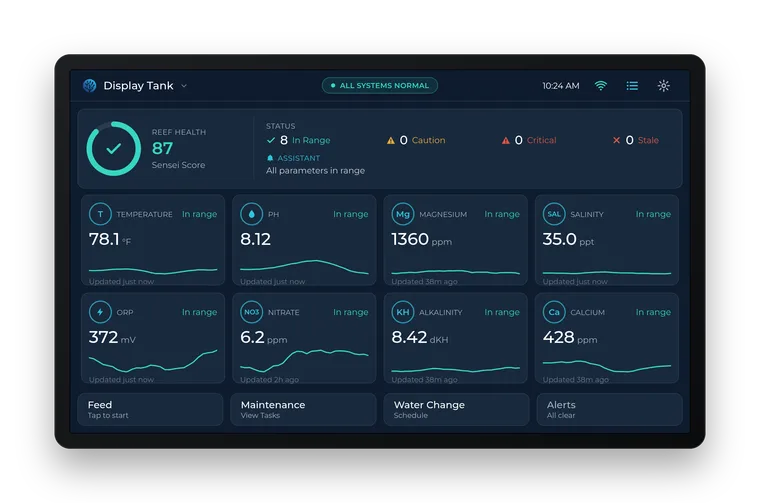Click the ORP lightning bolt icon

point(100,312)
